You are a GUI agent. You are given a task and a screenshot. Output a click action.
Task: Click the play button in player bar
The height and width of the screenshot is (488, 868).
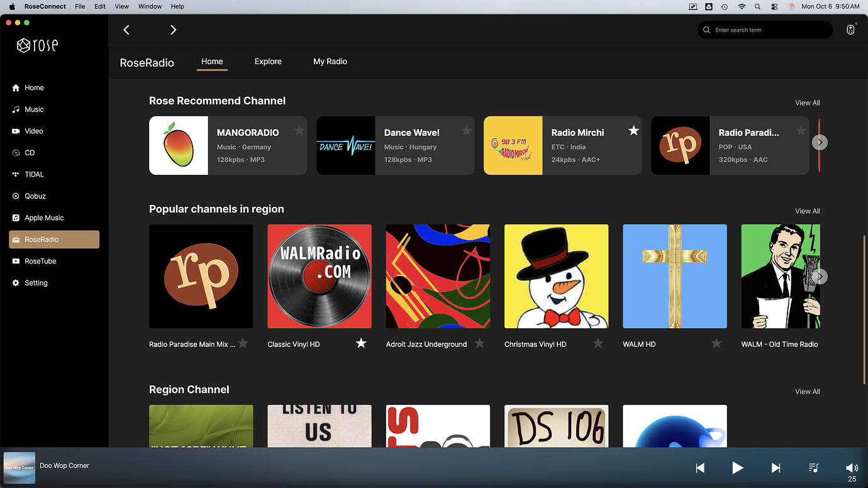[738, 467]
